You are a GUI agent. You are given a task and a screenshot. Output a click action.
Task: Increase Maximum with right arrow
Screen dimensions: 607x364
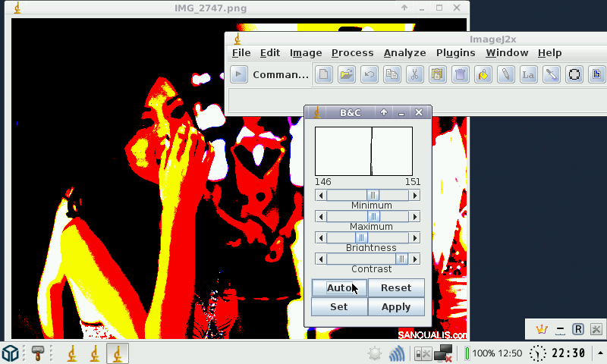(x=414, y=217)
